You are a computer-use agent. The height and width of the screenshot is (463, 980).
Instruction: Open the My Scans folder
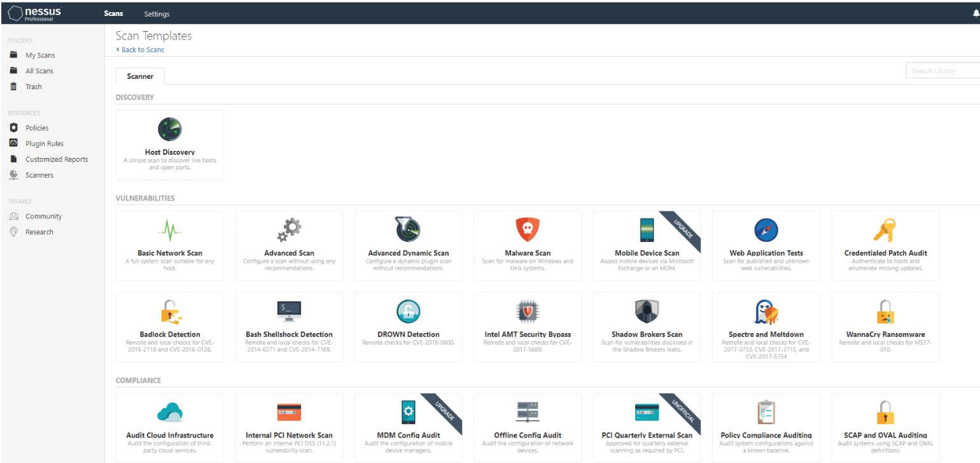(40, 55)
